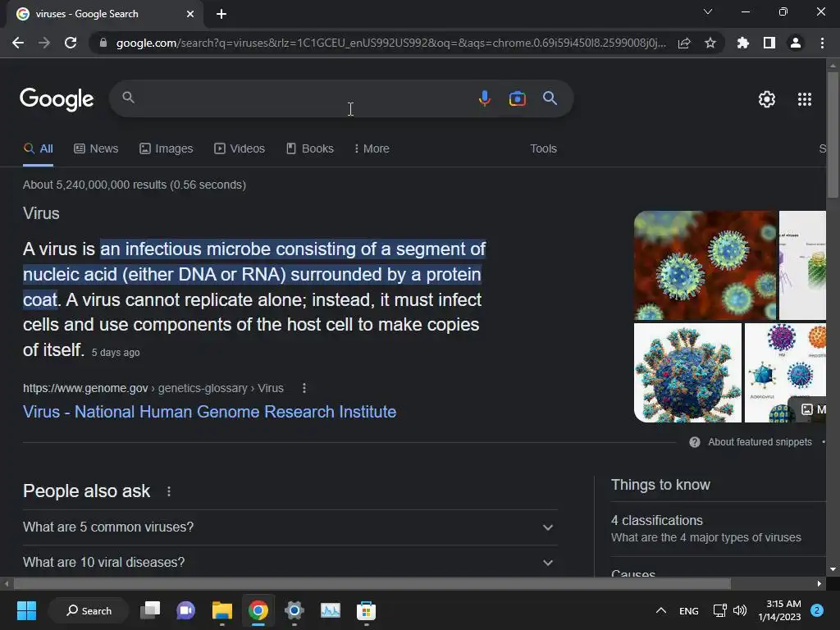Expand 'What are 5 common viruses?'
The image size is (840, 630).
click(x=290, y=527)
